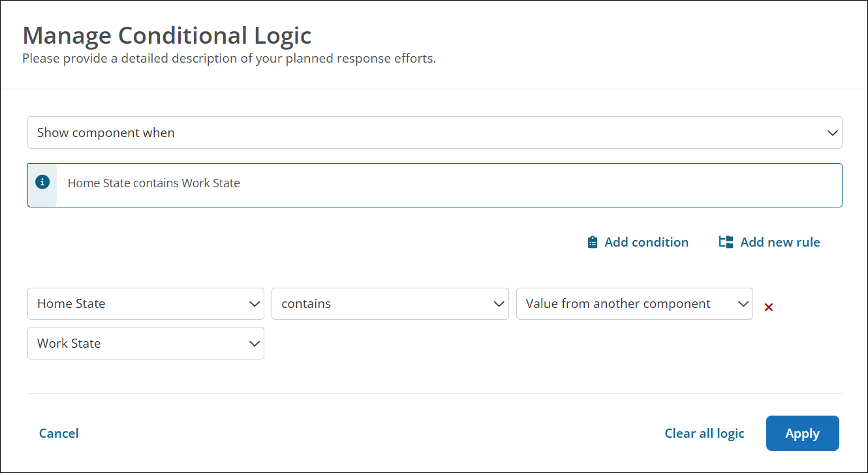Expand the Work State dropdown
This screenshot has width=868, height=473.
click(145, 344)
